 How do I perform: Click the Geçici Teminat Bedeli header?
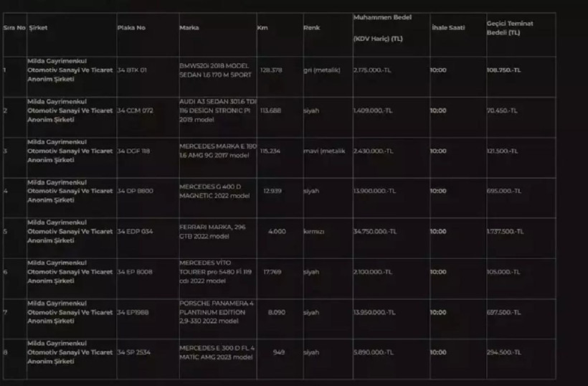click(510, 28)
